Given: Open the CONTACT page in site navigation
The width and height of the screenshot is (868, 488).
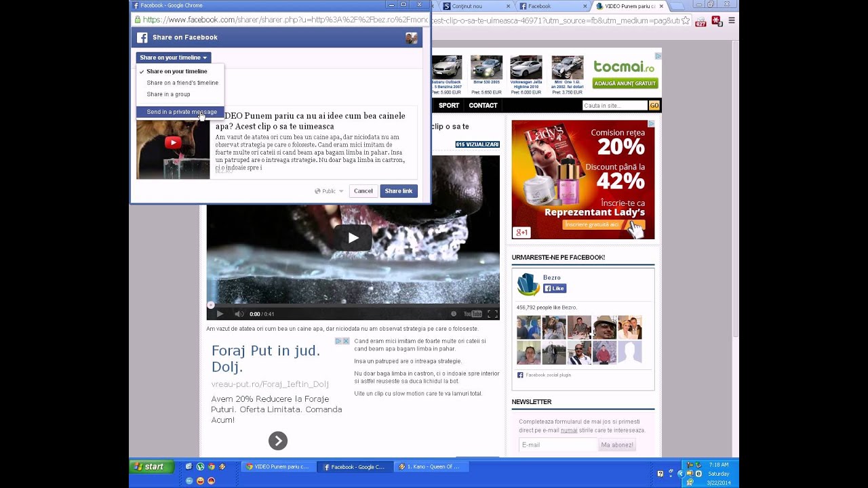Looking at the screenshot, I should [x=484, y=106].
